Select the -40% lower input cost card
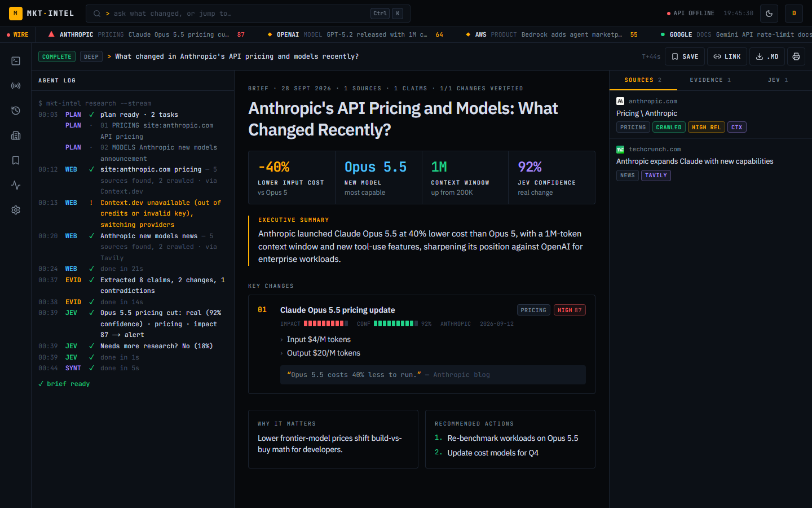The width and height of the screenshot is (812, 508). [x=292, y=177]
